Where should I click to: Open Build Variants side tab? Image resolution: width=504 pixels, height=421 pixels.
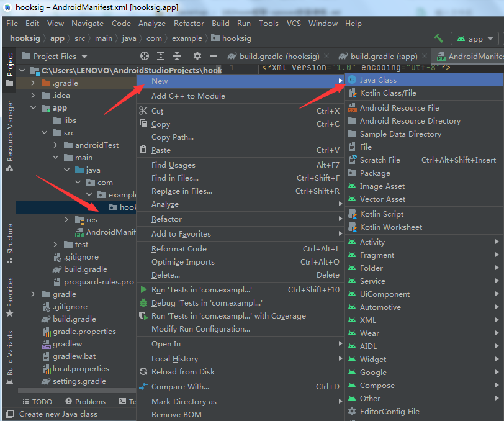[x=10, y=357]
